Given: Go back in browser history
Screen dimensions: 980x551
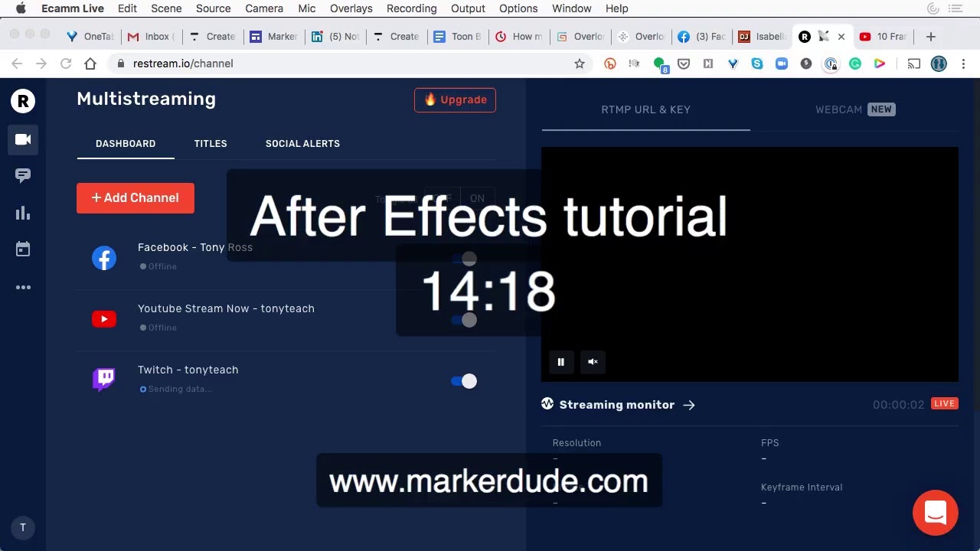Looking at the screenshot, I should 17,64.
